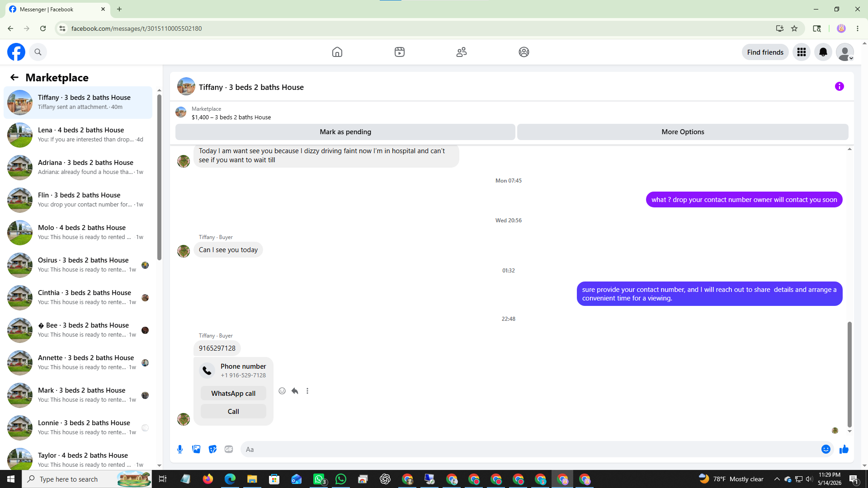Choose a sticker

212,449
